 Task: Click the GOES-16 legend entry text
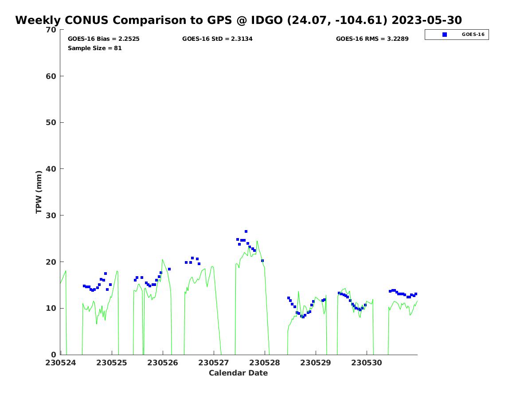click(x=473, y=34)
